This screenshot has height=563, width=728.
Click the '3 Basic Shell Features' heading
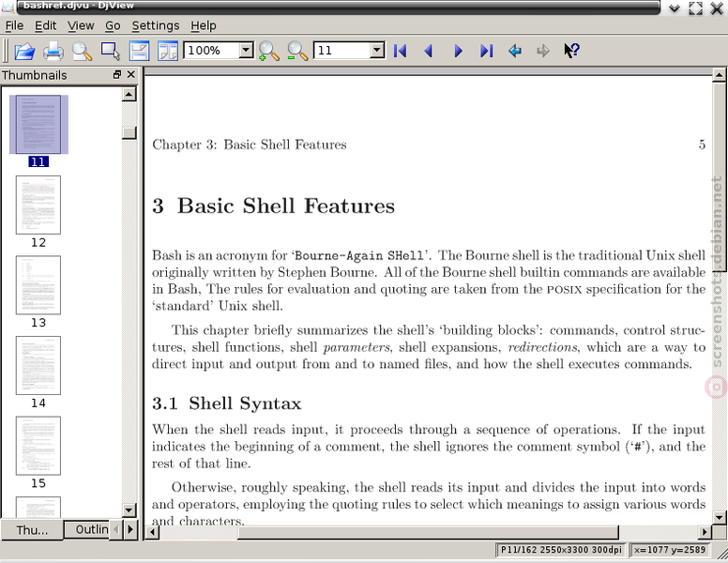(273, 205)
